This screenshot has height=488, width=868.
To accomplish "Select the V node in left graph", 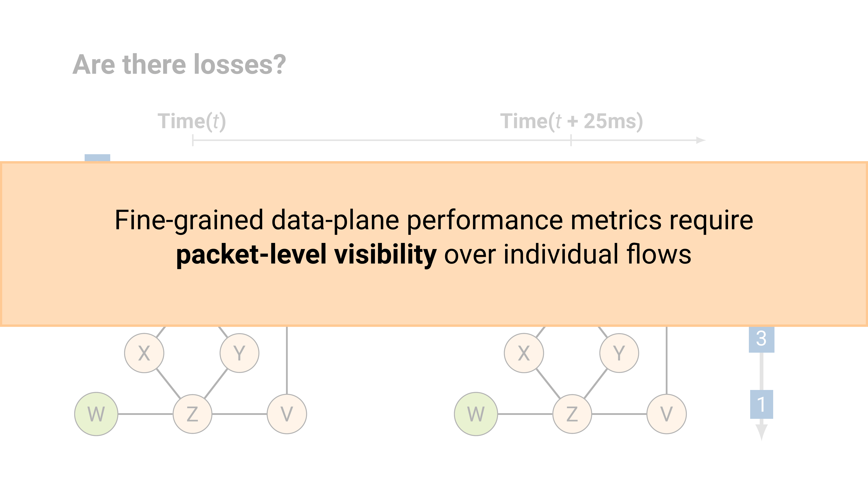I will pyautogui.click(x=287, y=414).
